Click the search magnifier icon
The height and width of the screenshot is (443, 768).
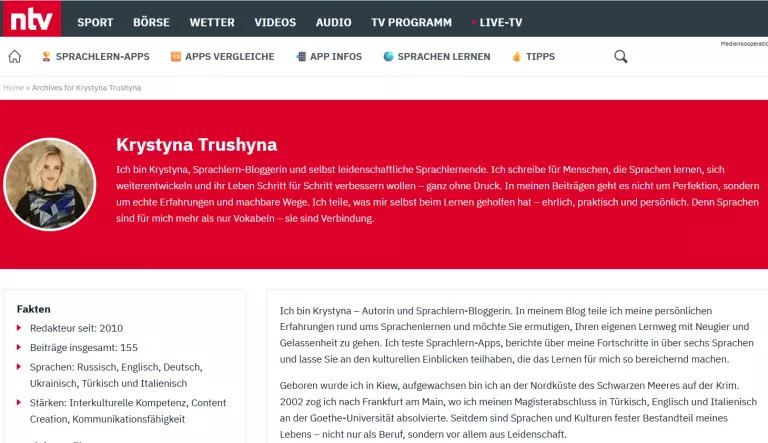pyautogui.click(x=621, y=56)
